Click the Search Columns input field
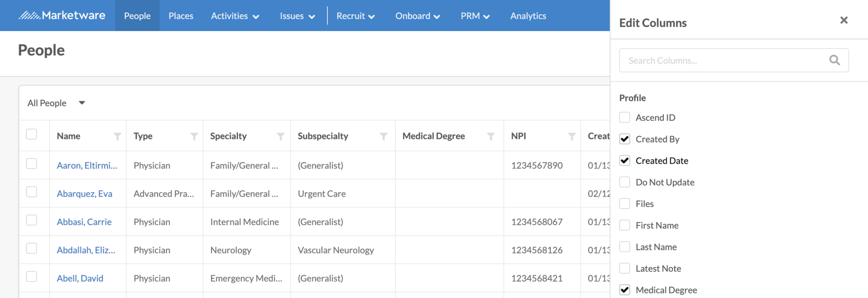 734,60
